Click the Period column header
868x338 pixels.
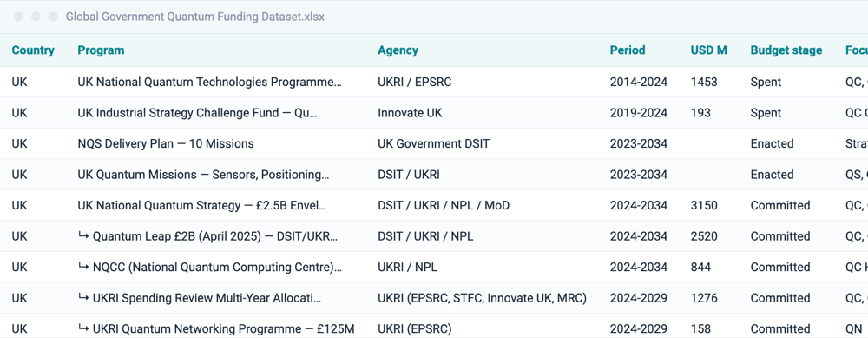628,50
